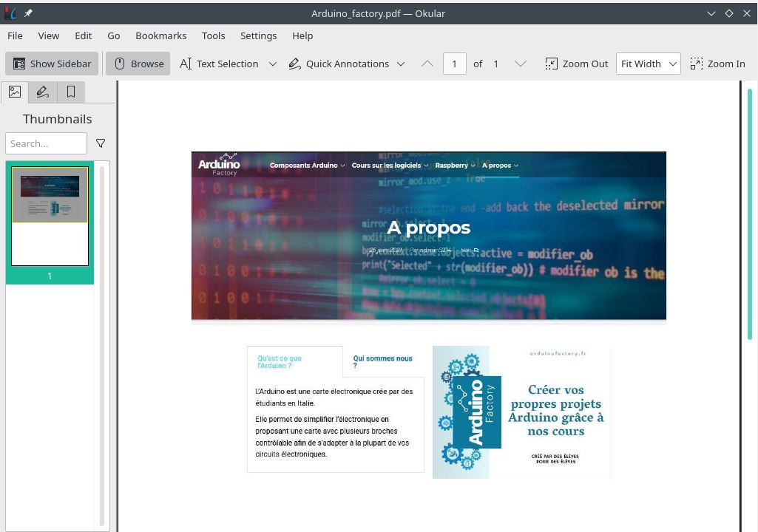Click the Zoom In toolbar icon
The width and height of the screenshot is (758, 532).
(697, 64)
